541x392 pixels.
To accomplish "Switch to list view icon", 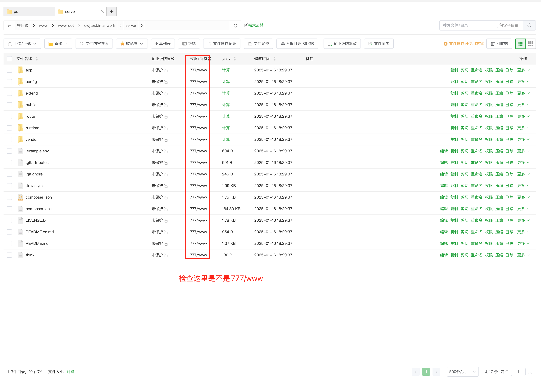I will click(520, 44).
